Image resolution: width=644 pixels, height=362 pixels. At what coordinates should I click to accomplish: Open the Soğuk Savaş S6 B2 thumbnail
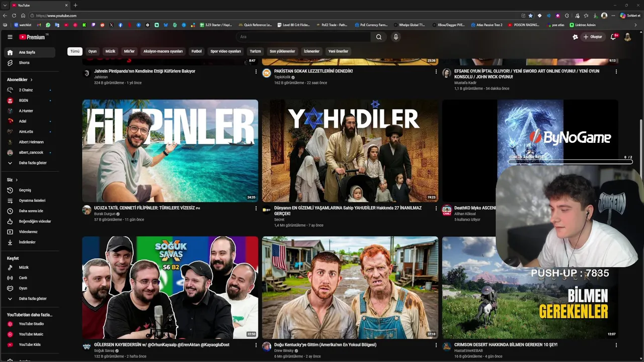pyautogui.click(x=170, y=288)
